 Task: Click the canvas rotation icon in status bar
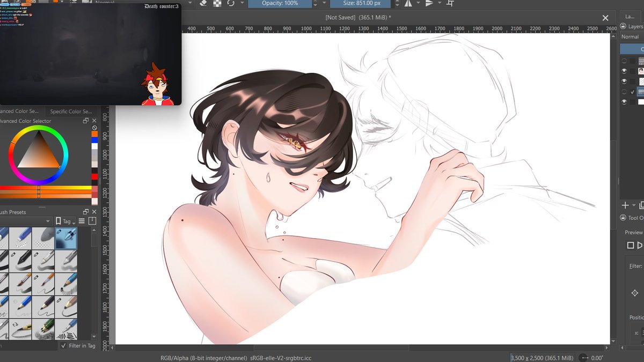point(584,358)
